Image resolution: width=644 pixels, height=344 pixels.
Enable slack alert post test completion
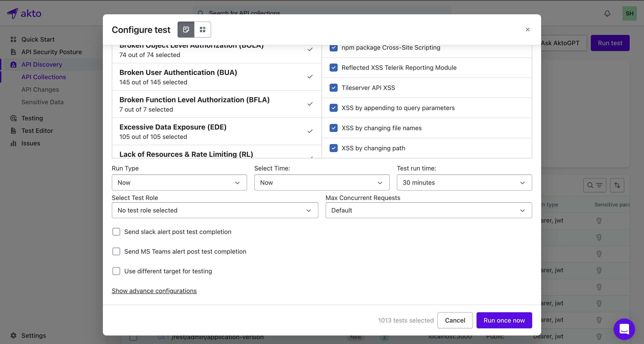[x=116, y=232]
